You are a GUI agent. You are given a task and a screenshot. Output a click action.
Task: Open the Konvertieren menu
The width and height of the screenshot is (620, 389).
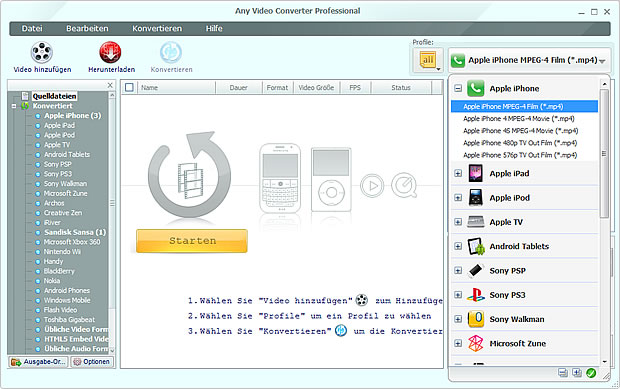[x=157, y=28]
